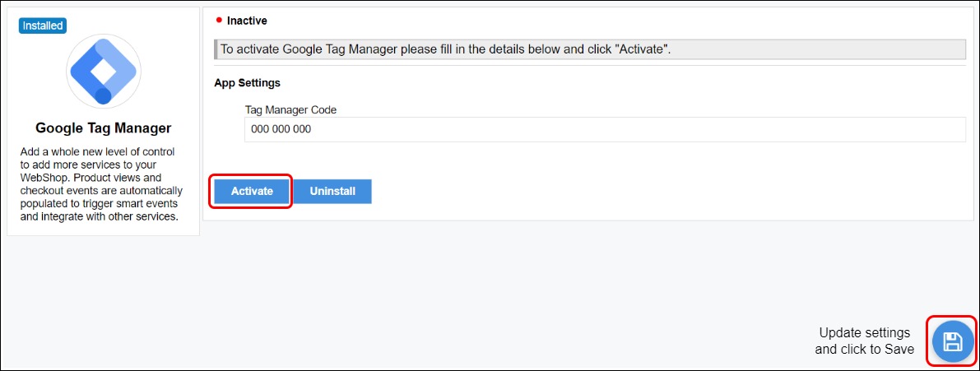Click the dark blue dot in the logo
The image size is (980, 371).
[103, 96]
